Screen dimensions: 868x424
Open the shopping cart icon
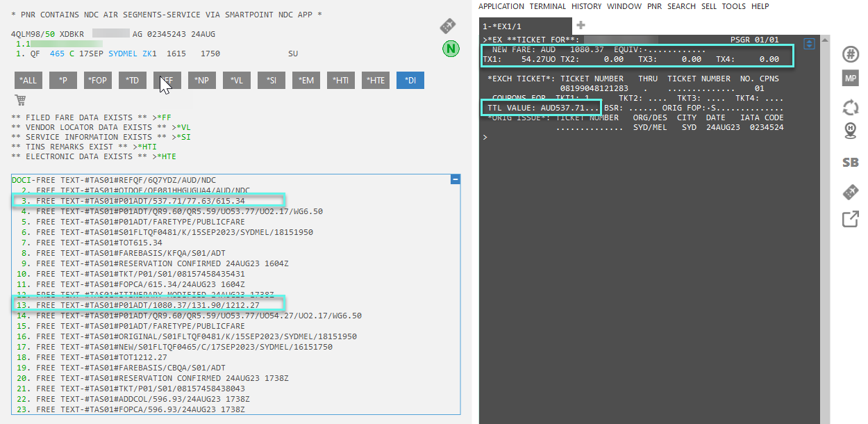19,100
